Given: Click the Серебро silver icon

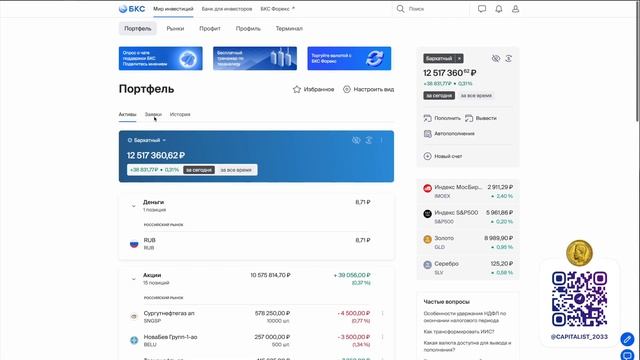Looking at the screenshot, I should pos(427,264).
